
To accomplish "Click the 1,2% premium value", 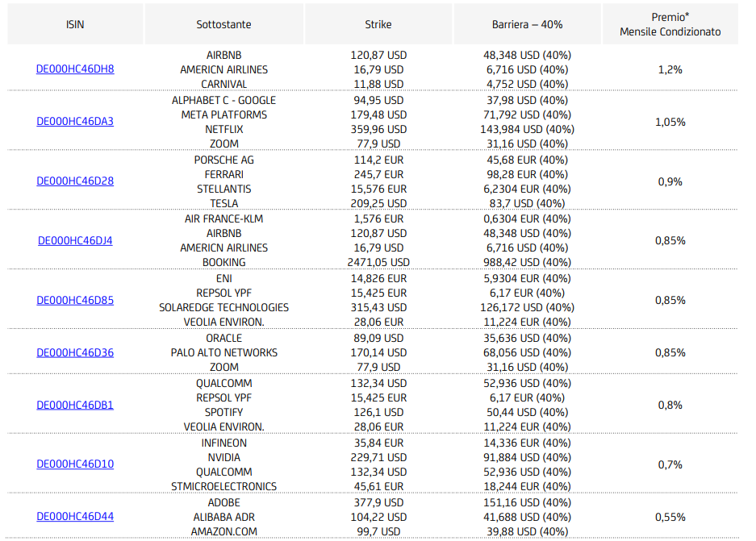I will (x=670, y=70).
